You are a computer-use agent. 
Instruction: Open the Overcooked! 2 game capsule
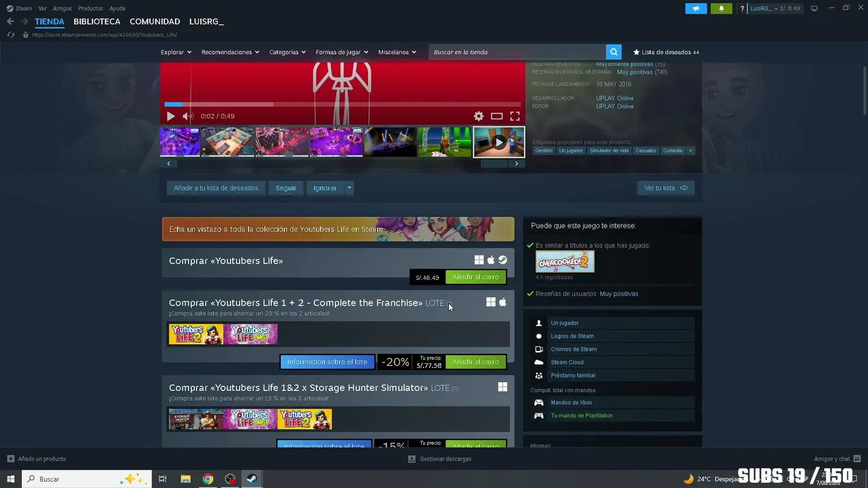tap(565, 262)
